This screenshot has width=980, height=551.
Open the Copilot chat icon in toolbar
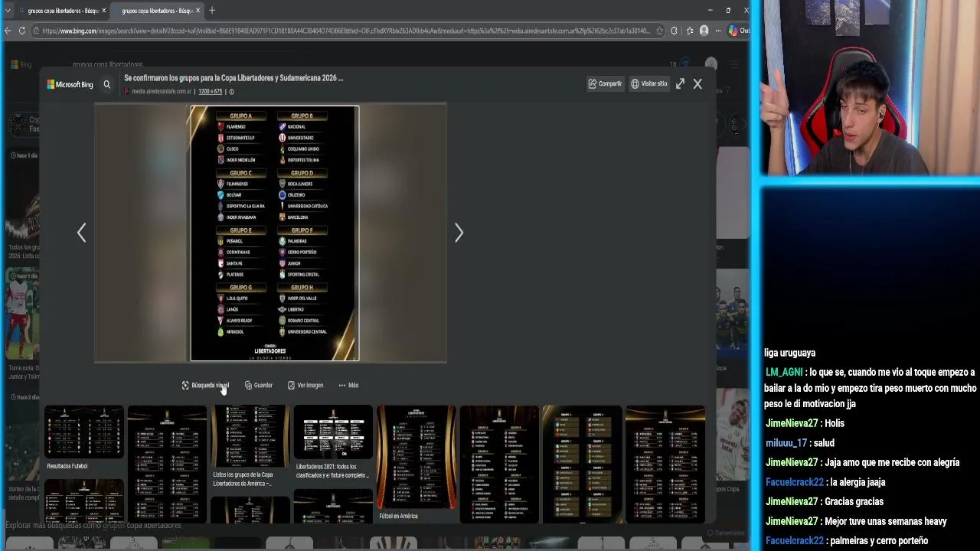738,31
